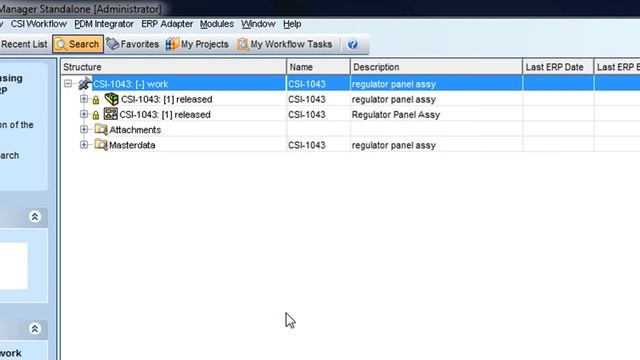Open the PDM Integrator menu
Image resolution: width=640 pixels, height=360 pixels.
point(104,24)
